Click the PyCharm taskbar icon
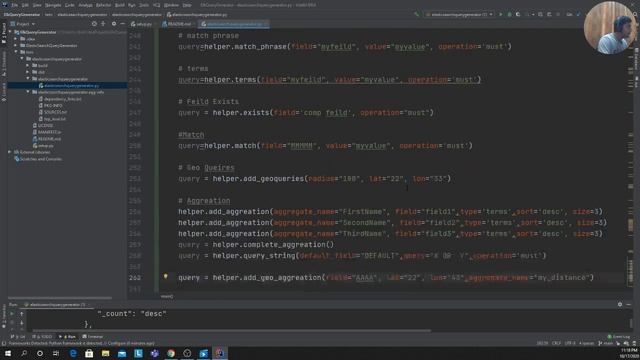640x360 pixels. click(x=220, y=353)
